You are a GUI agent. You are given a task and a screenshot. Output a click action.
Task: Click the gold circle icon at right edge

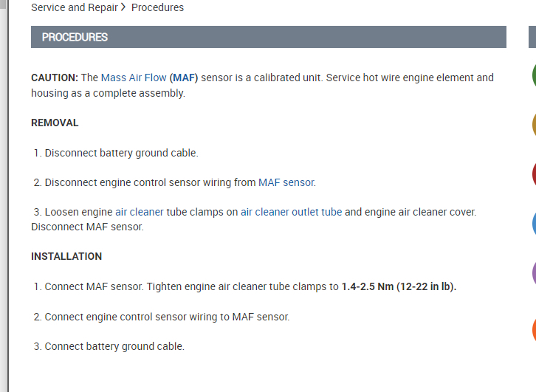coord(533,124)
